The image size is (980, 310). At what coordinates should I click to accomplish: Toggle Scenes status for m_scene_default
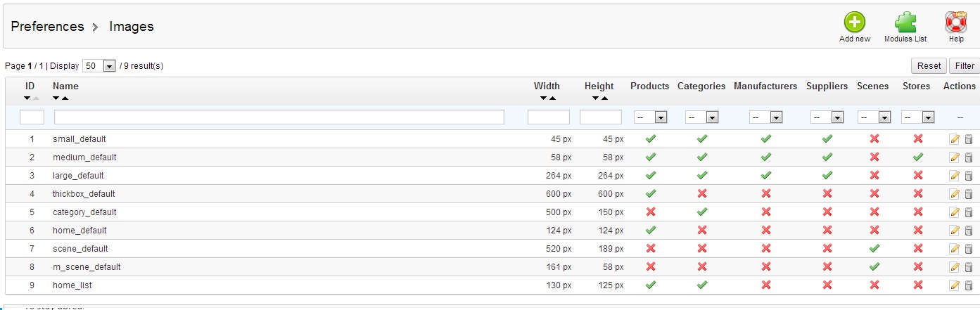click(874, 267)
